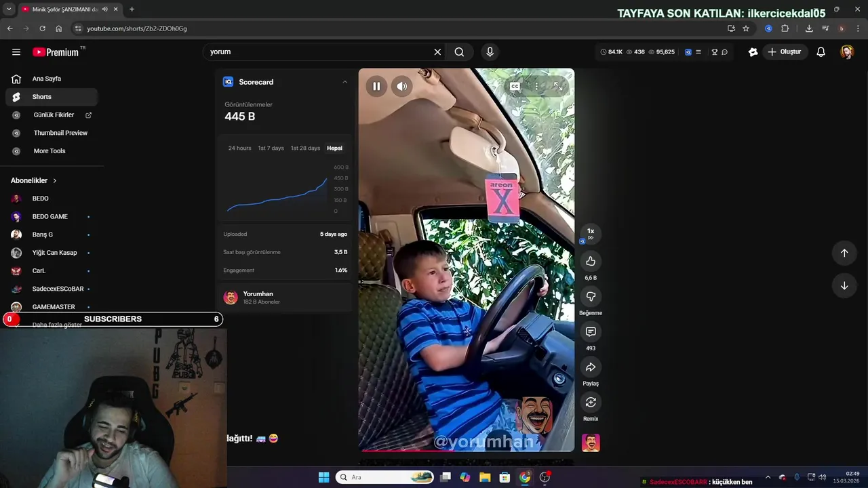Clear the search box text
The height and width of the screenshot is (488, 868).
[x=437, y=52]
